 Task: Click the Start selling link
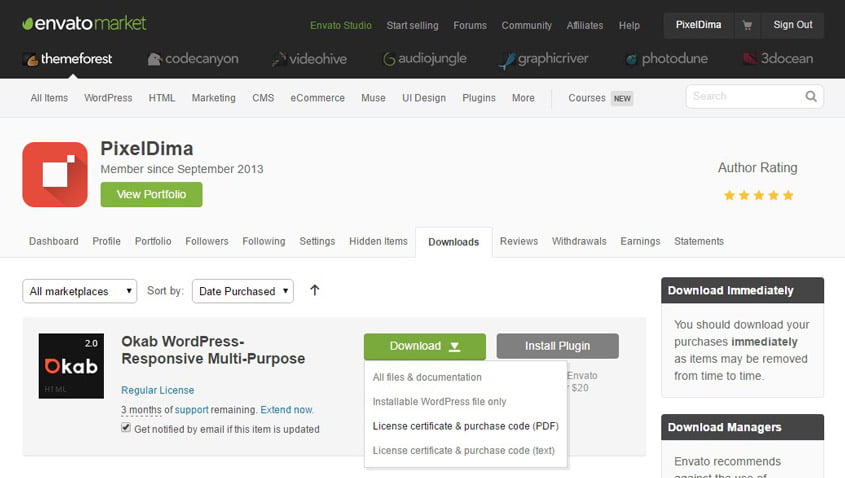click(x=412, y=25)
